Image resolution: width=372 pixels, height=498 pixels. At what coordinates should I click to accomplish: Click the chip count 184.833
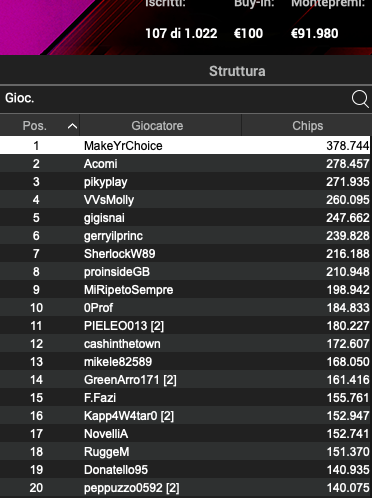click(348, 307)
